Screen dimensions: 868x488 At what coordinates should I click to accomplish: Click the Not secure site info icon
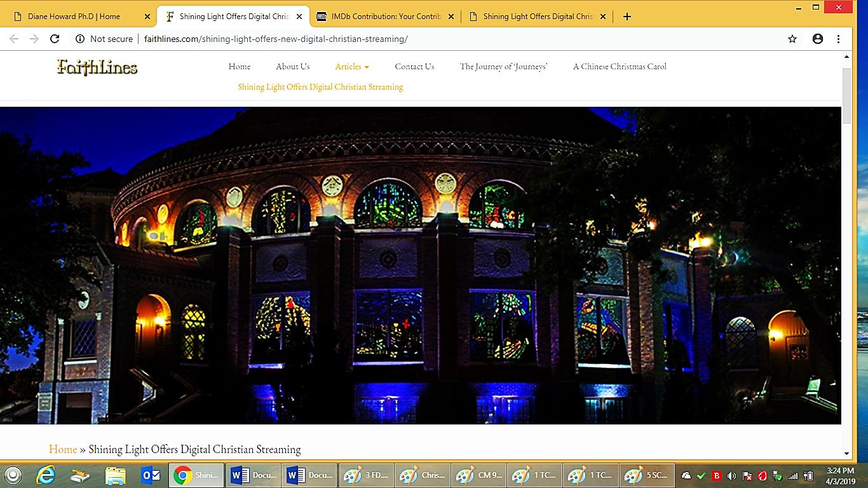80,39
